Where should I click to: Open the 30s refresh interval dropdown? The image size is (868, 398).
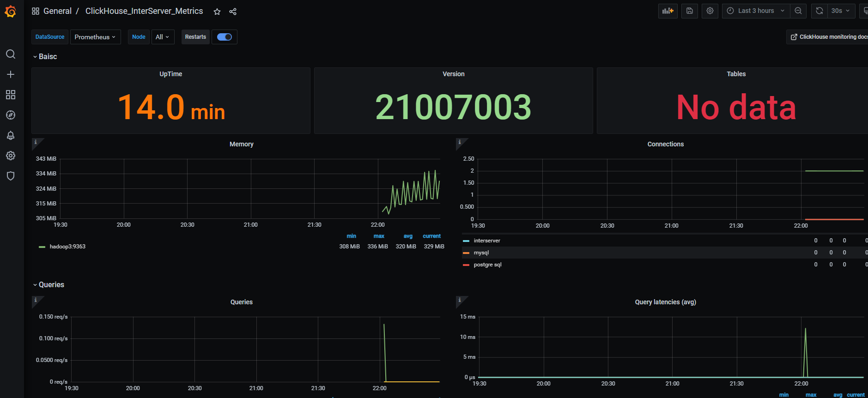click(x=841, y=11)
